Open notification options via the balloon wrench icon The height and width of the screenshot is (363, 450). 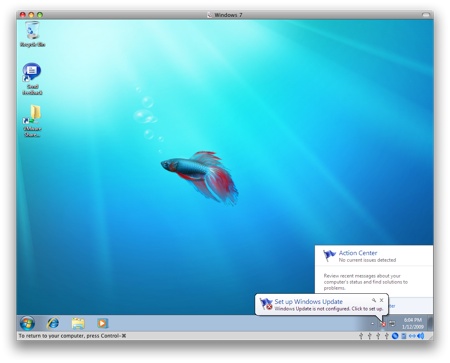click(x=374, y=300)
